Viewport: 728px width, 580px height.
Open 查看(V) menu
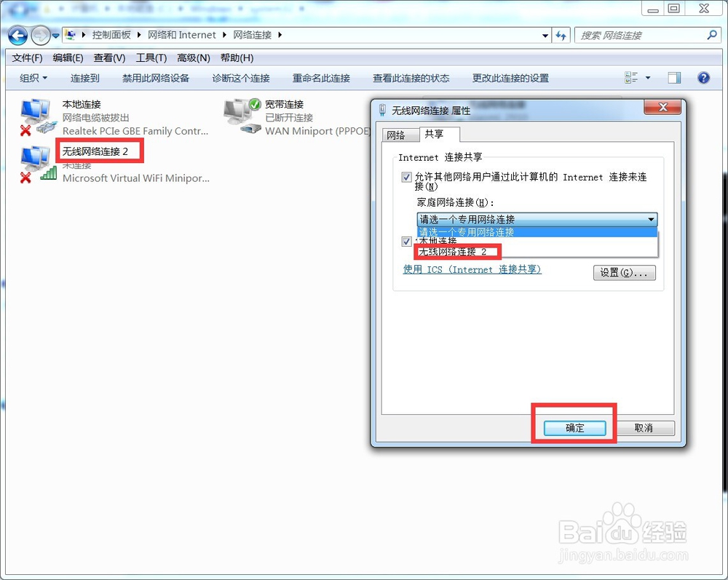pyautogui.click(x=110, y=57)
